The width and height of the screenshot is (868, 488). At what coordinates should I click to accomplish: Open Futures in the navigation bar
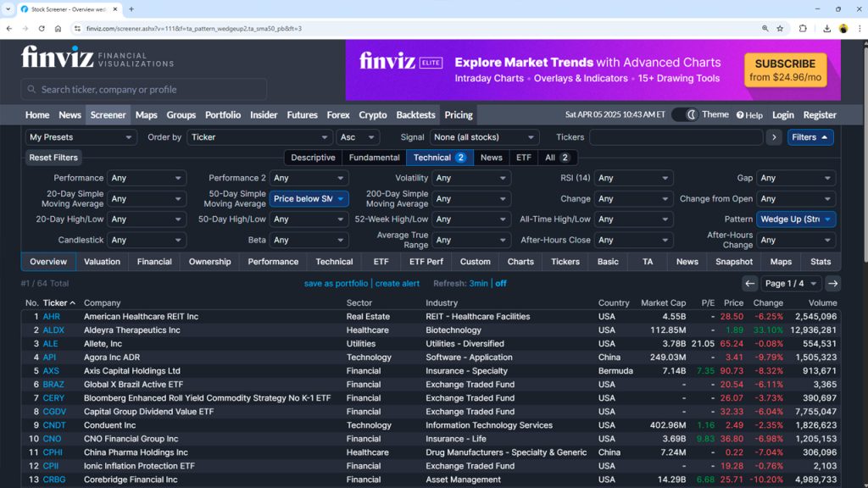[x=303, y=115]
